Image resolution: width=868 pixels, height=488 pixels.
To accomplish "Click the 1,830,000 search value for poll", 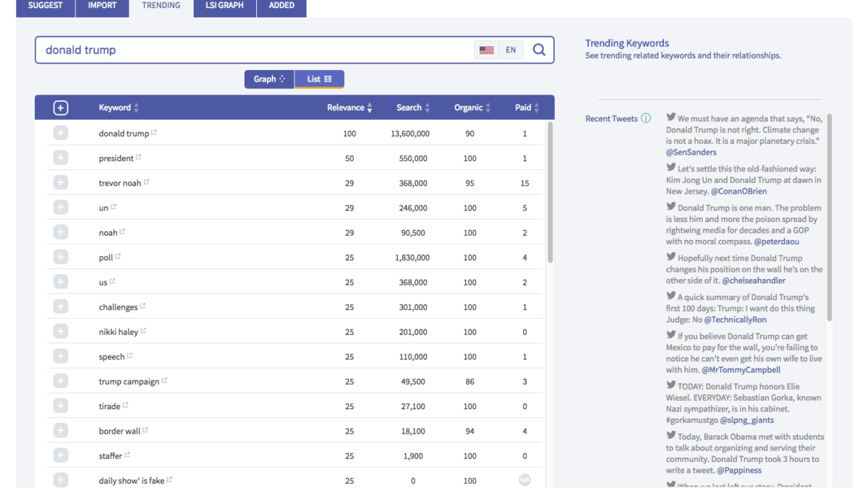I will tap(412, 257).
